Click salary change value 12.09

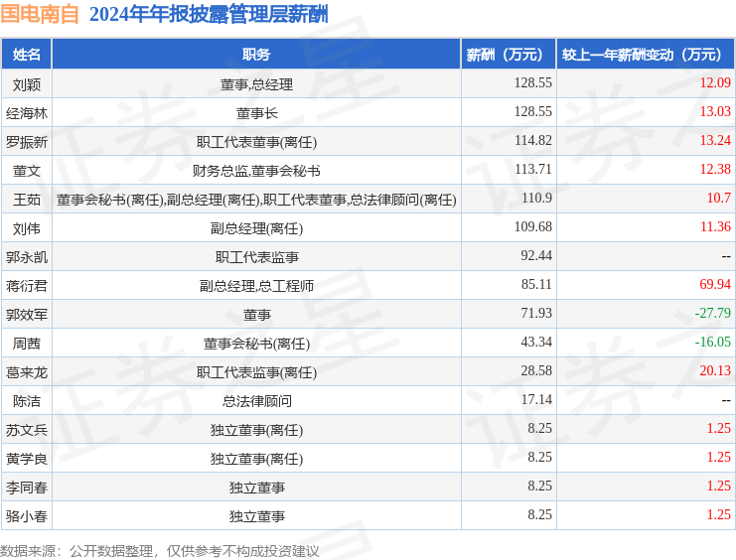click(715, 83)
